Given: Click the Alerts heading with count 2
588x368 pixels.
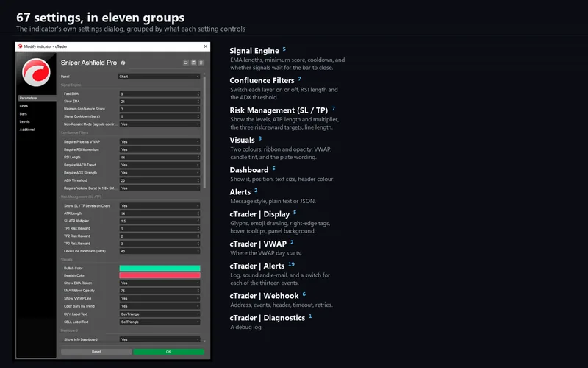Looking at the screenshot, I should pyautogui.click(x=240, y=192).
